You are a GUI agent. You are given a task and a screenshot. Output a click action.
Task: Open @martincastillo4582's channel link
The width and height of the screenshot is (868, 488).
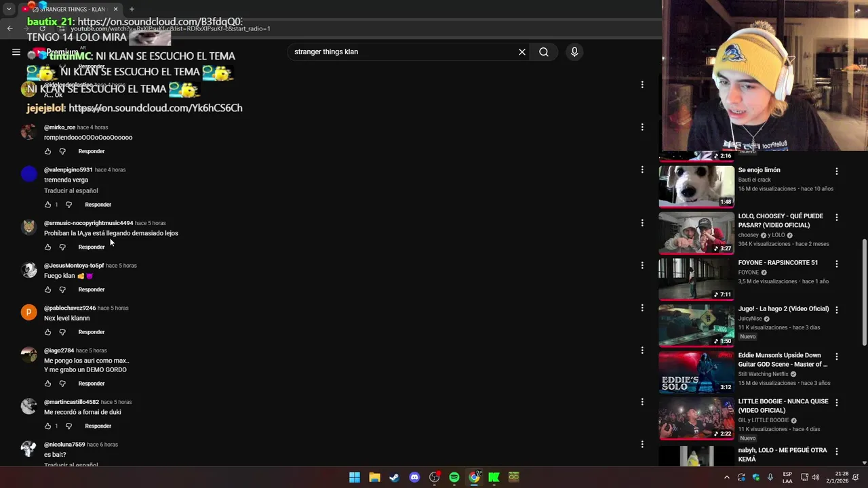pos(71,402)
